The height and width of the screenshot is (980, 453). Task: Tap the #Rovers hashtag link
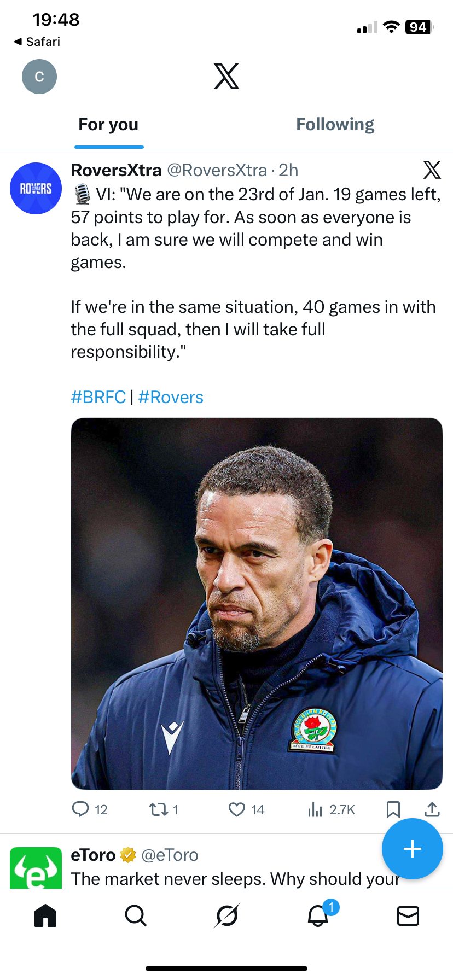tap(171, 397)
